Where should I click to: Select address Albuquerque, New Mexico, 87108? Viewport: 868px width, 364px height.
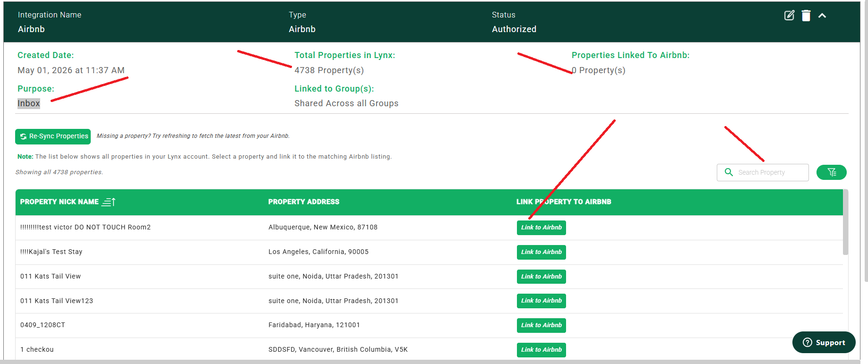pos(323,228)
